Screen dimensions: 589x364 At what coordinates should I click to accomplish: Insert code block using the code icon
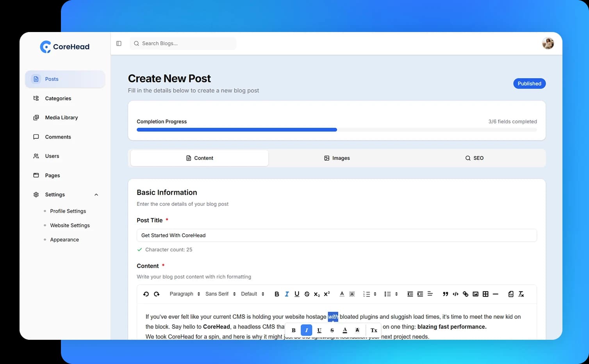click(455, 294)
